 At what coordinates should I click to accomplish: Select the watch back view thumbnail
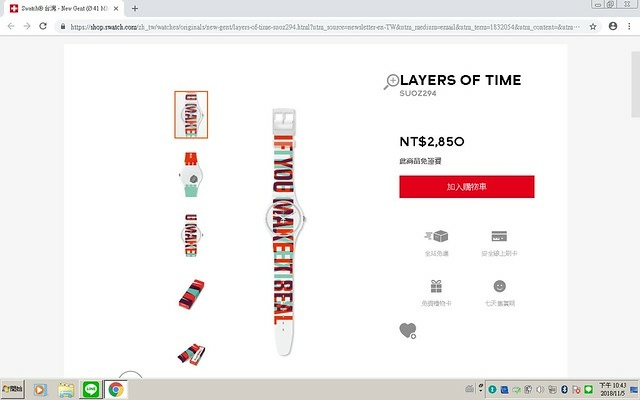191,174
